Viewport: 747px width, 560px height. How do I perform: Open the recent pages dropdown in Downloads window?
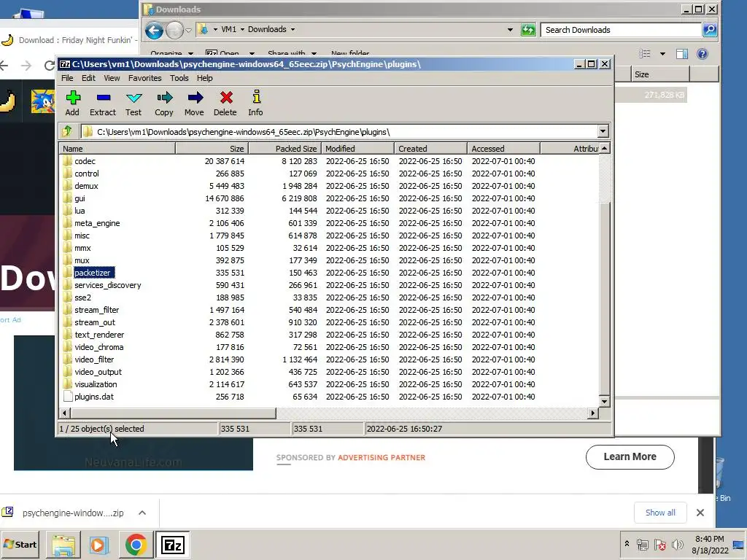[x=189, y=31]
